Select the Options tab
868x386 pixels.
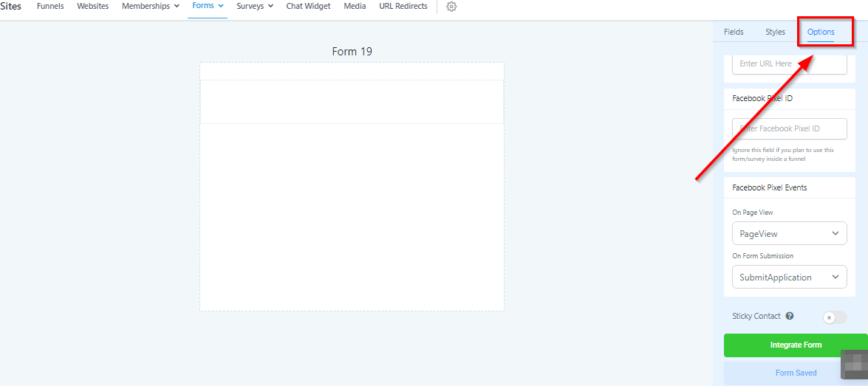[x=821, y=32]
